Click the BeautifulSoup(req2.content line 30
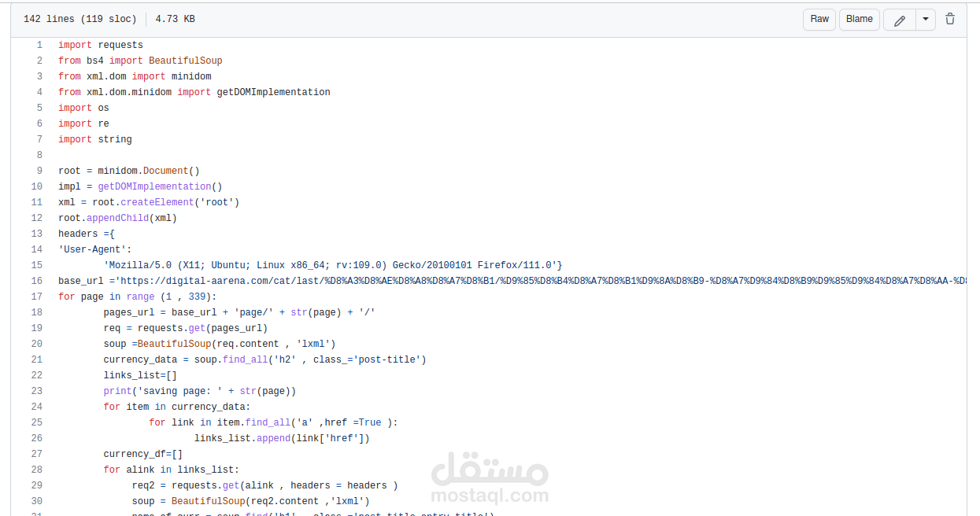Image resolution: width=980 pixels, height=516 pixels. [250, 501]
